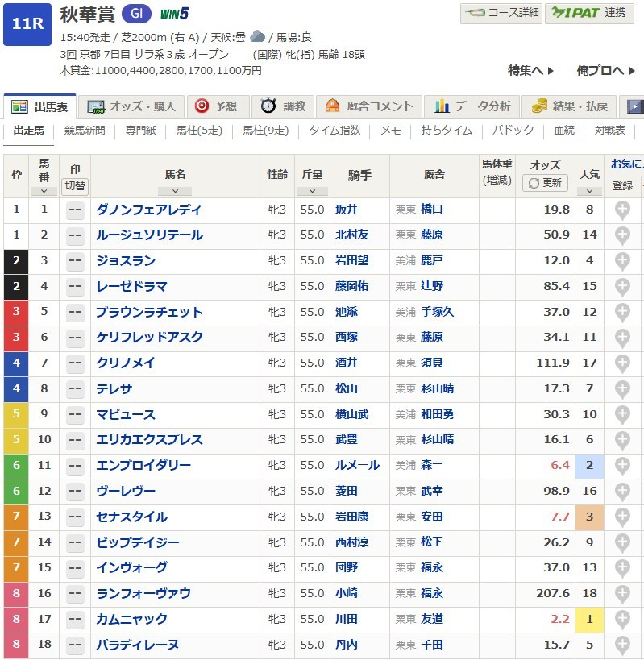Set the mark selector for horse 17 カムニャック
Viewport: 644px width, 660px height.
[75, 619]
